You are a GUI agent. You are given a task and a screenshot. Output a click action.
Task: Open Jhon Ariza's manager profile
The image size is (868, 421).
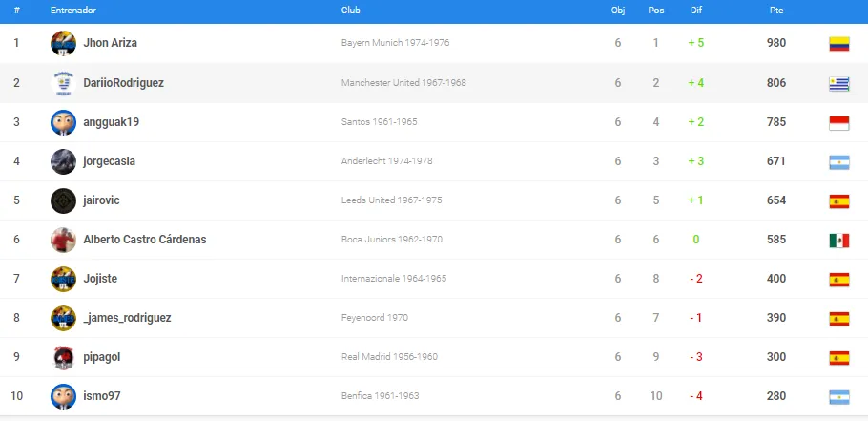[110, 43]
